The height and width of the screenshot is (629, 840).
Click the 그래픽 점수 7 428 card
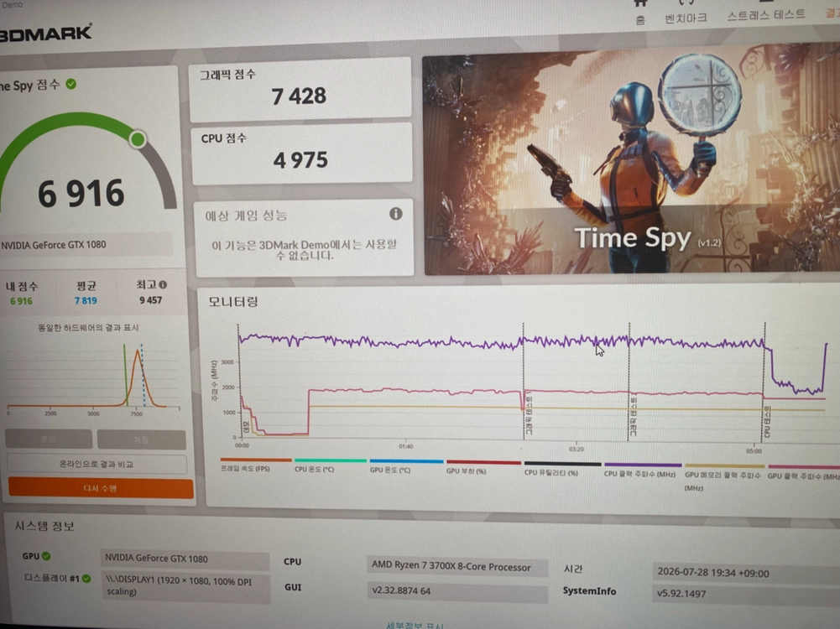click(300, 89)
